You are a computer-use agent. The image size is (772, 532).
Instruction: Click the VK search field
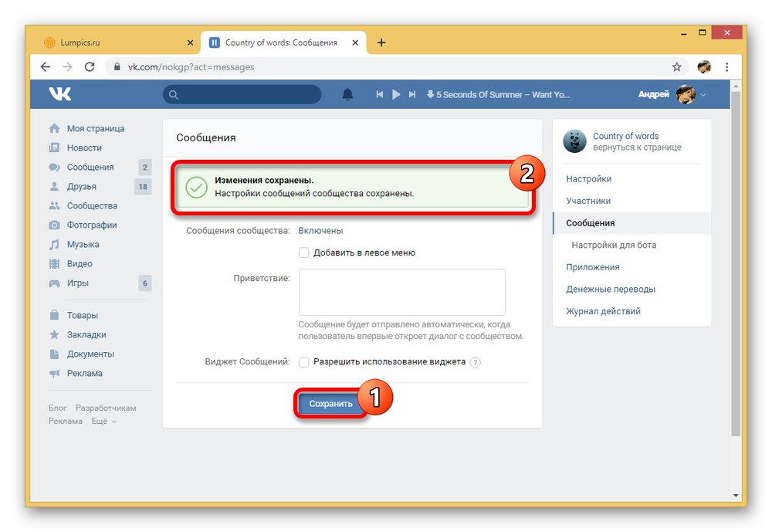coord(242,94)
